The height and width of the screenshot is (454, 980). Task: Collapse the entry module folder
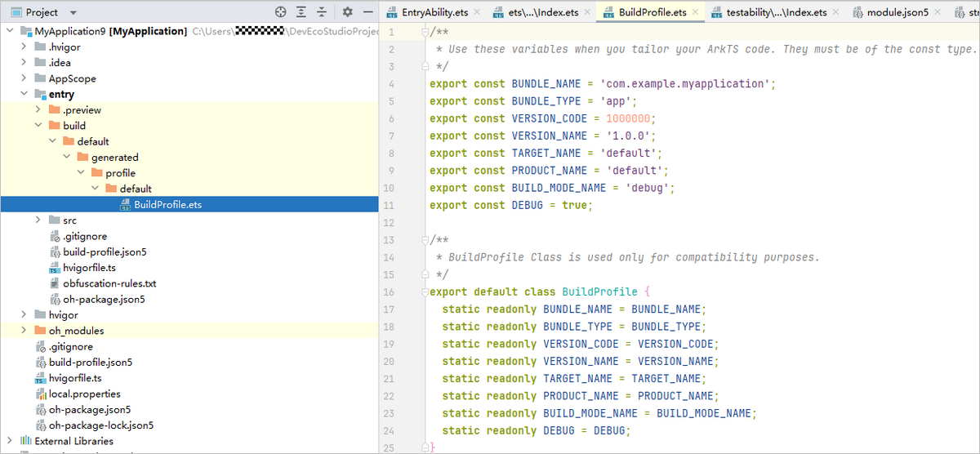pos(24,95)
